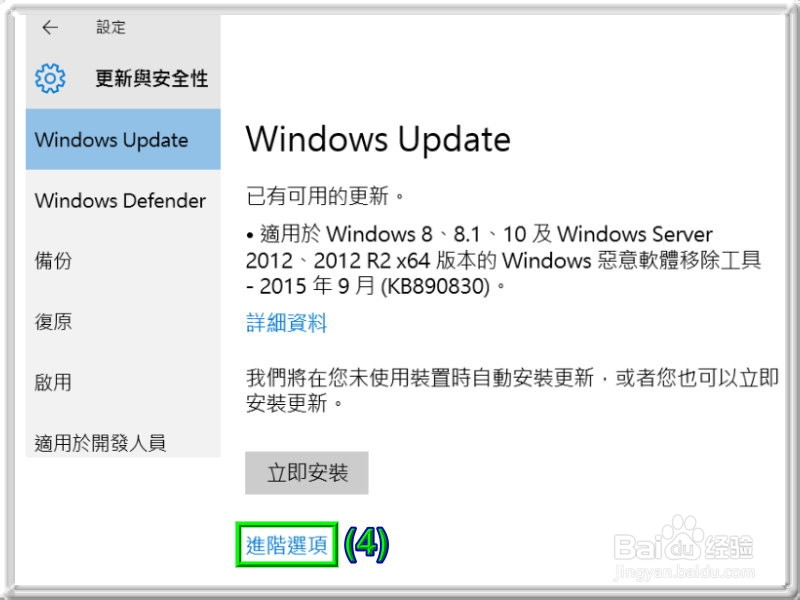Click the Baidu 经验 watermark logo
Image resolution: width=800 pixels, height=600 pixels.
(684, 540)
